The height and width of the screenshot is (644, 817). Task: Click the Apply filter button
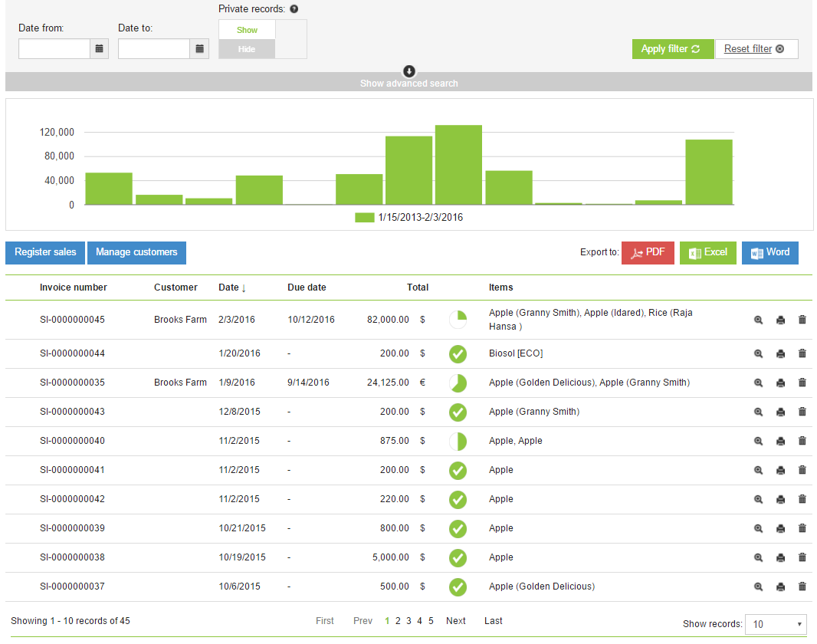coord(672,49)
